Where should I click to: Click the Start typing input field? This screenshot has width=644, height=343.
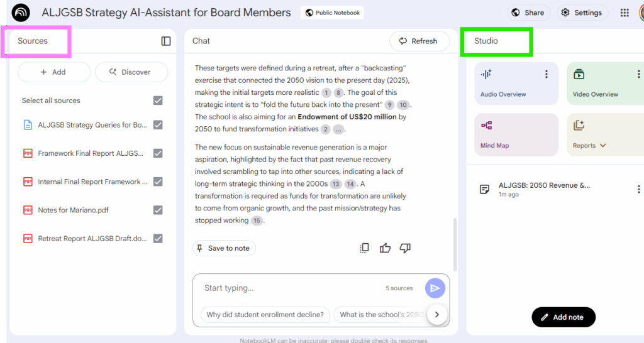289,288
